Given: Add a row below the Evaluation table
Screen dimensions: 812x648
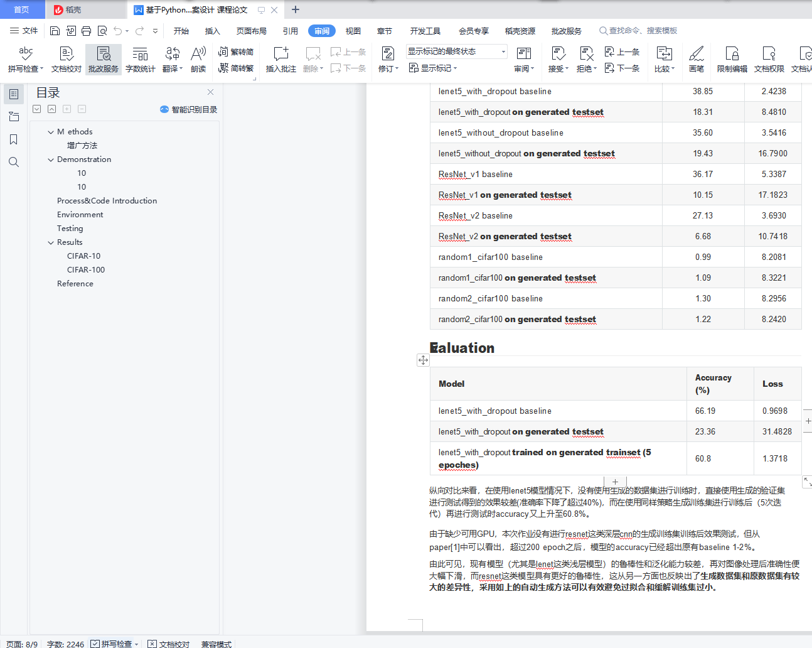Looking at the screenshot, I should 615,482.
